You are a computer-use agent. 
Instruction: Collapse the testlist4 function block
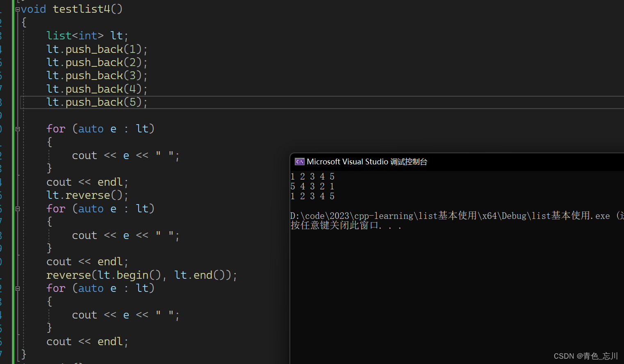click(x=18, y=9)
